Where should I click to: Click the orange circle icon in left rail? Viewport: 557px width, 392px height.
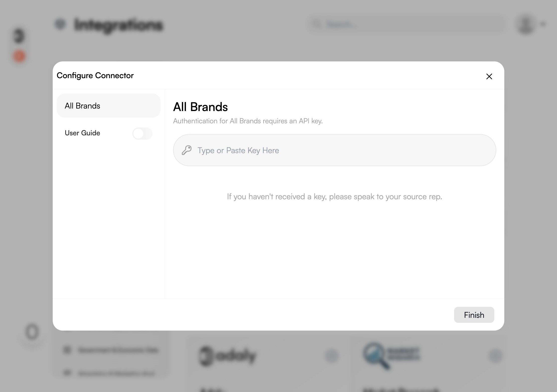(x=19, y=56)
